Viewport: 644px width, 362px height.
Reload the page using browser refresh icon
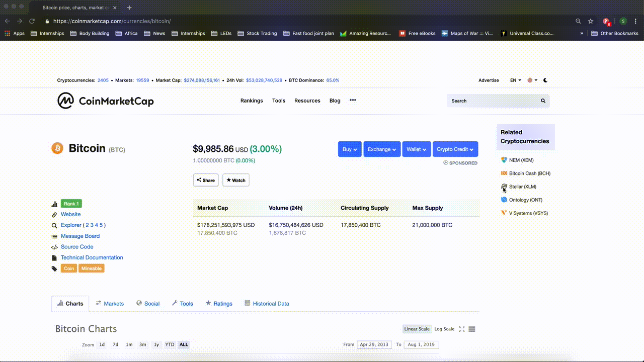pos(32,21)
